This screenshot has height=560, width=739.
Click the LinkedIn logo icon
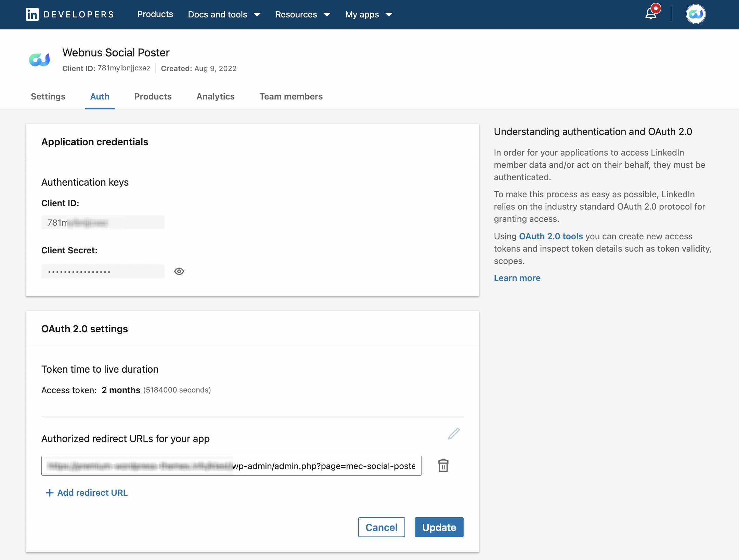point(32,14)
